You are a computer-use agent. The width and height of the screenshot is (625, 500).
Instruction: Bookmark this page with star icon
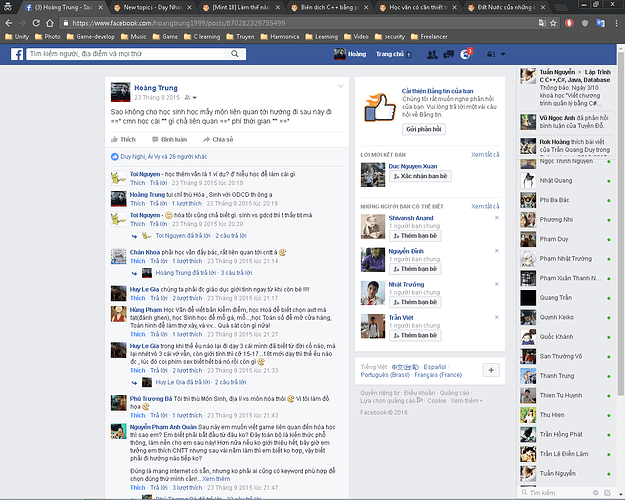553,23
